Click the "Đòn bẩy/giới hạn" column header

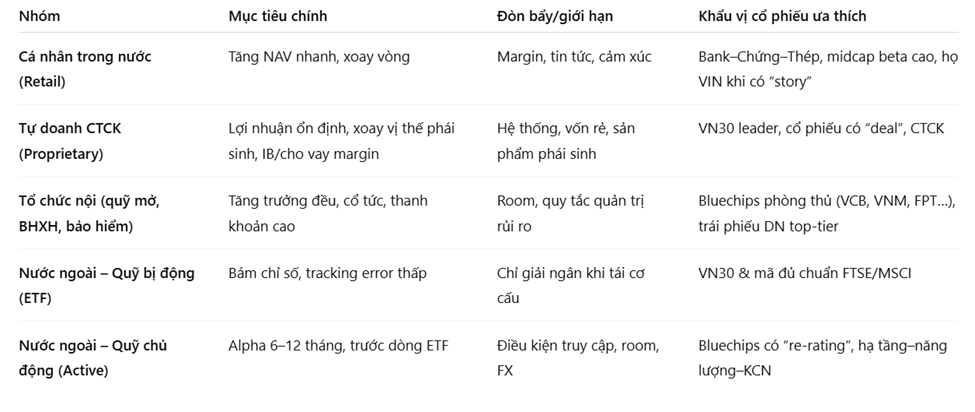click(x=554, y=16)
